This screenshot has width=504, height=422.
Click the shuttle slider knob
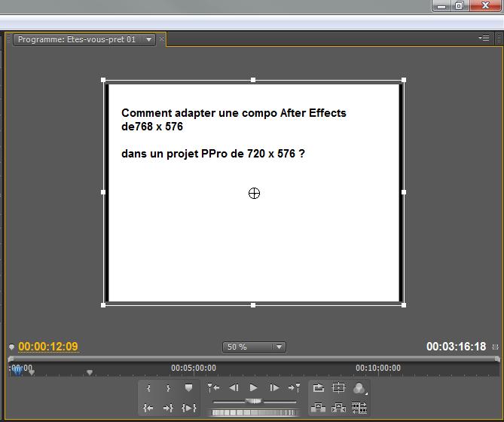254,401
